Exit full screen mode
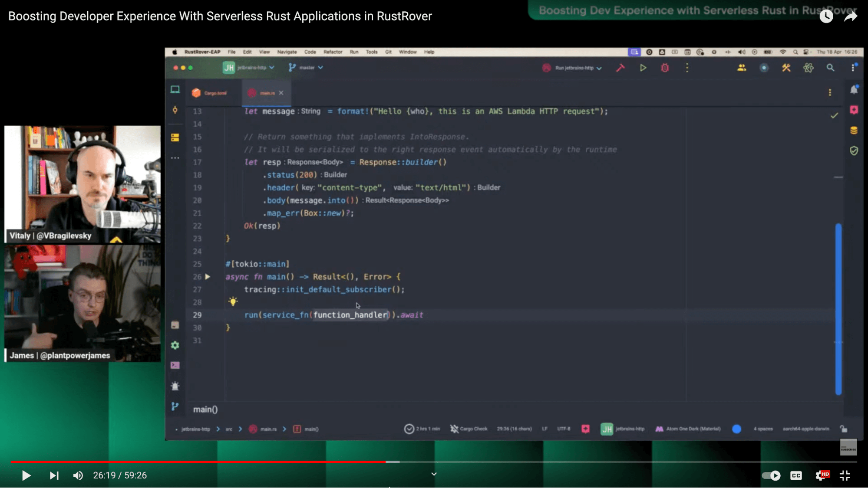This screenshot has width=868, height=488. click(845, 475)
